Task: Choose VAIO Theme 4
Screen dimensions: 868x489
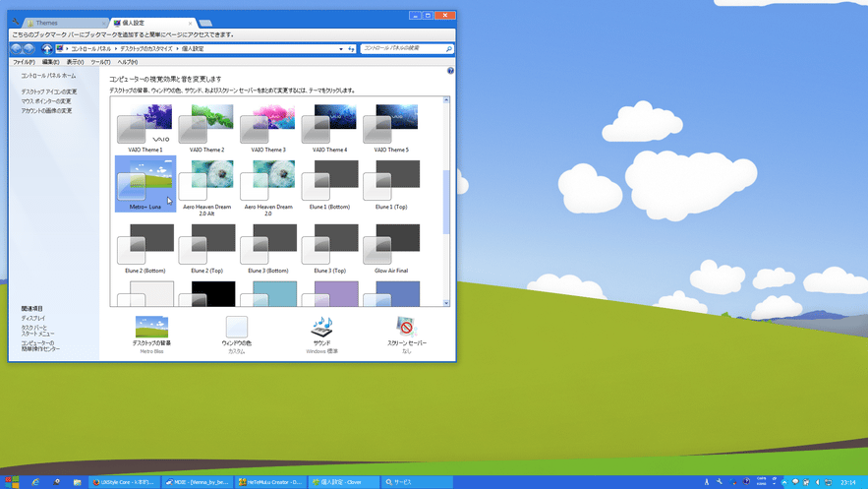Action: [330, 128]
